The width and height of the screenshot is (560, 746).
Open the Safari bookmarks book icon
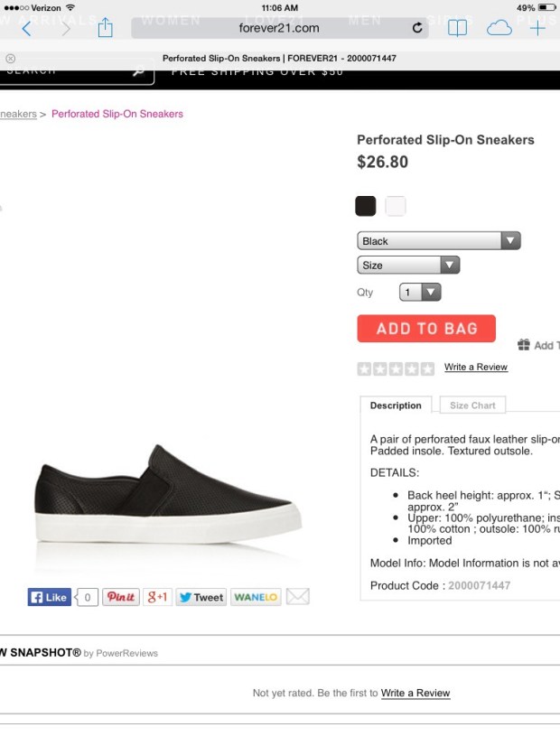pyautogui.click(x=458, y=28)
